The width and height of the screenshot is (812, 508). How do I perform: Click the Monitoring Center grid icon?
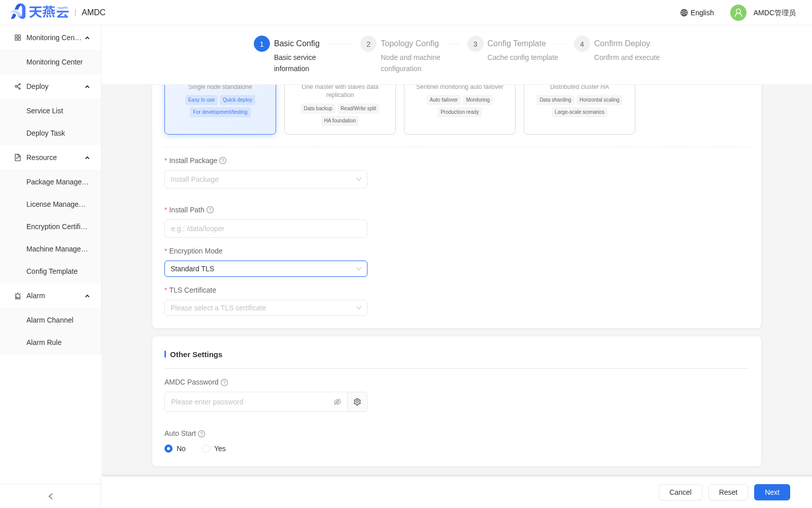[x=18, y=38]
